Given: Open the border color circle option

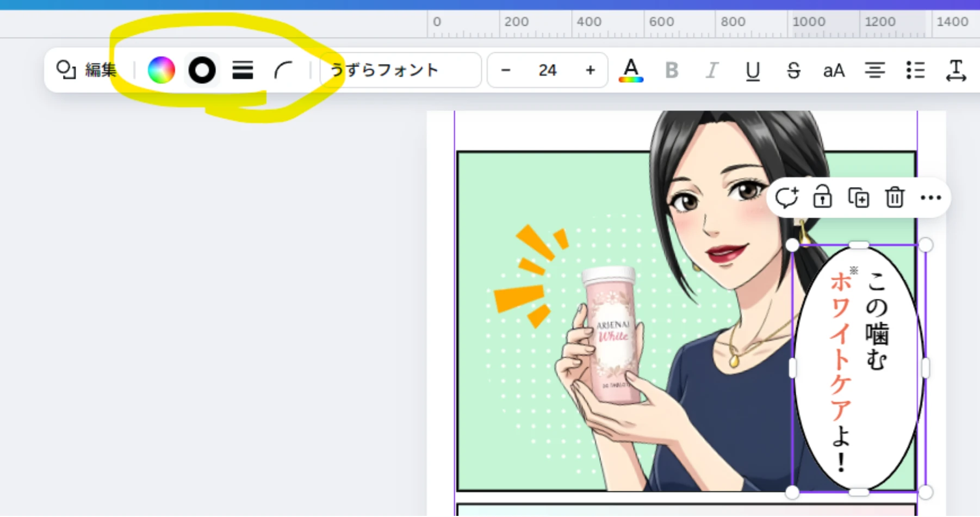Looking at the screenshot, I should tap(202, 70).
